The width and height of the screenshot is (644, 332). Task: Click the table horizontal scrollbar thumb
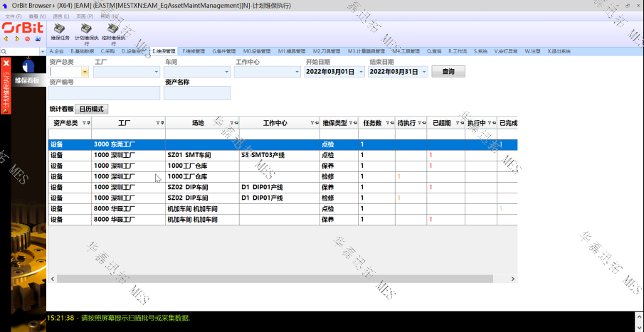[x=275, y=279]
